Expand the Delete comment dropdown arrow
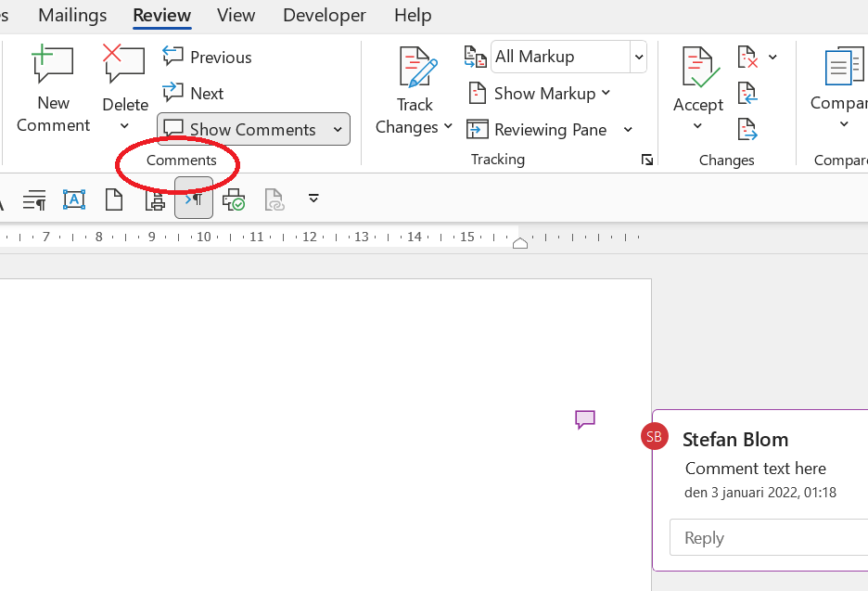This screenshot has height=591, width=868. click(x=124, y=126)
